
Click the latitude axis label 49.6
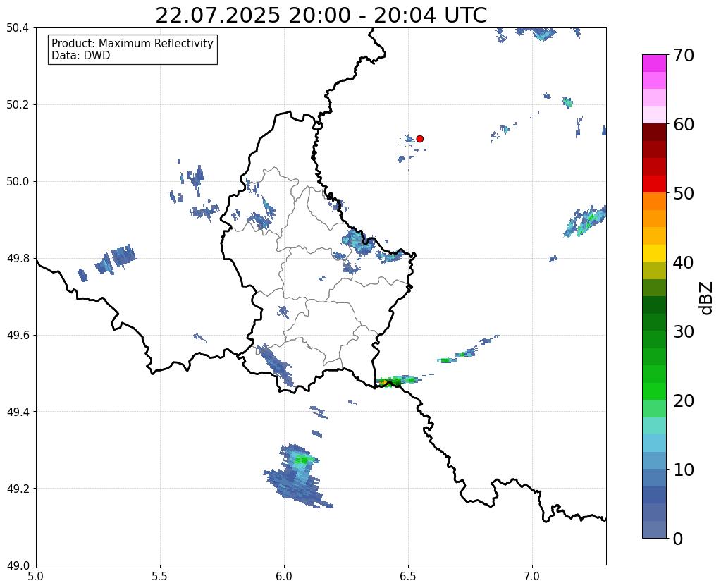point(18,336)
